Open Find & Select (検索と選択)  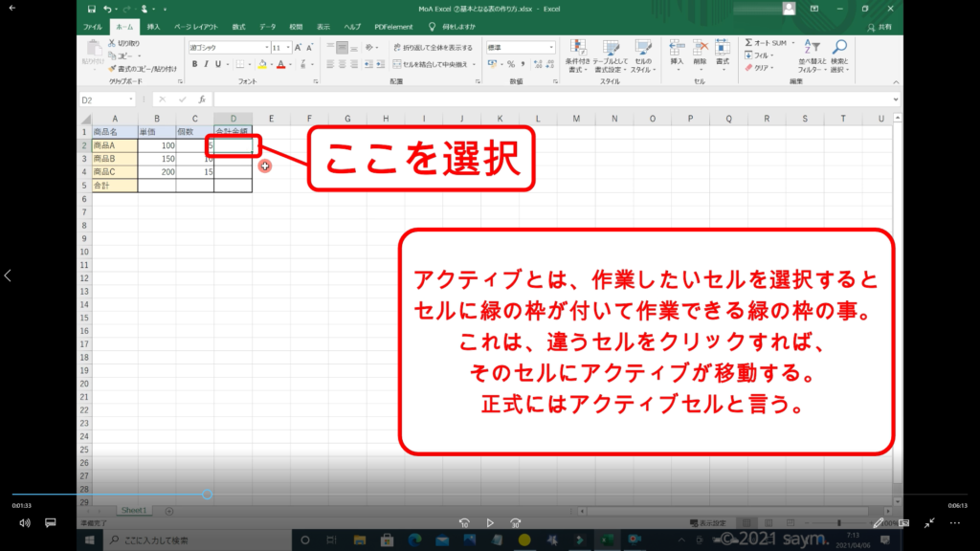coord(838,56)
